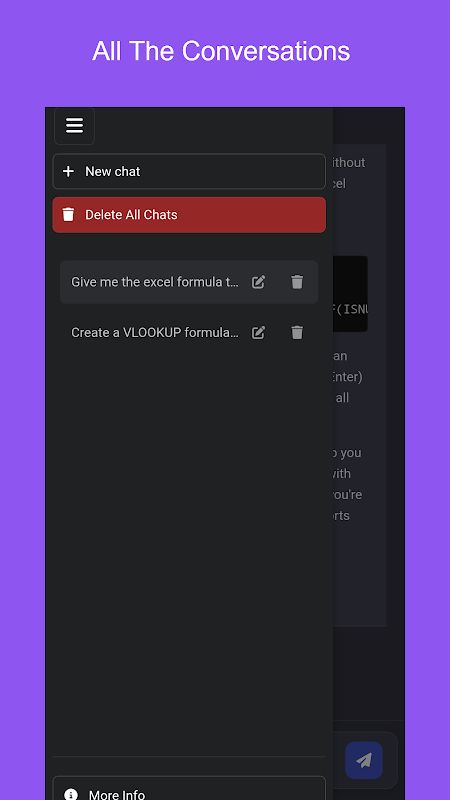Remove the 'Create a VLOOKUP formula' chat
The image size is (450, 800).
pos(297,333)
